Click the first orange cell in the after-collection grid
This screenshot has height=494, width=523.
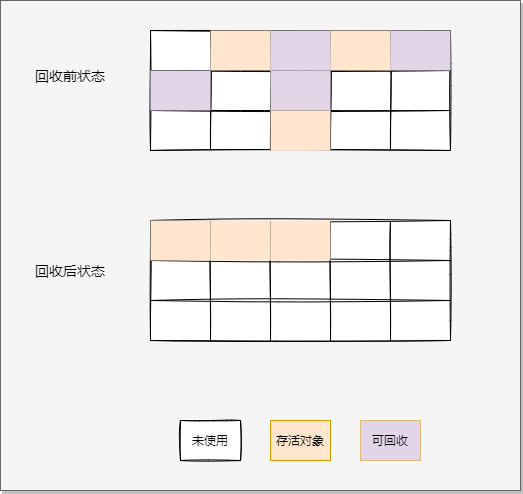click(x=180, y=240)
